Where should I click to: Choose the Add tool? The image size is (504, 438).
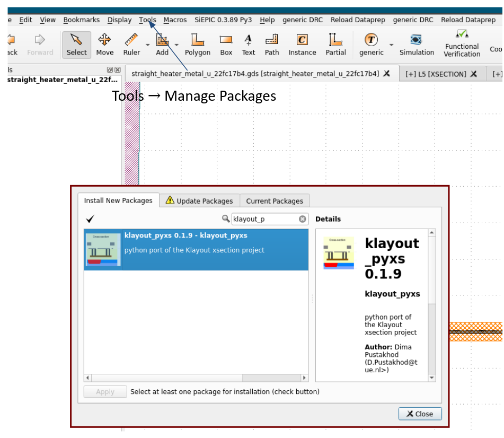coord(162,45)
